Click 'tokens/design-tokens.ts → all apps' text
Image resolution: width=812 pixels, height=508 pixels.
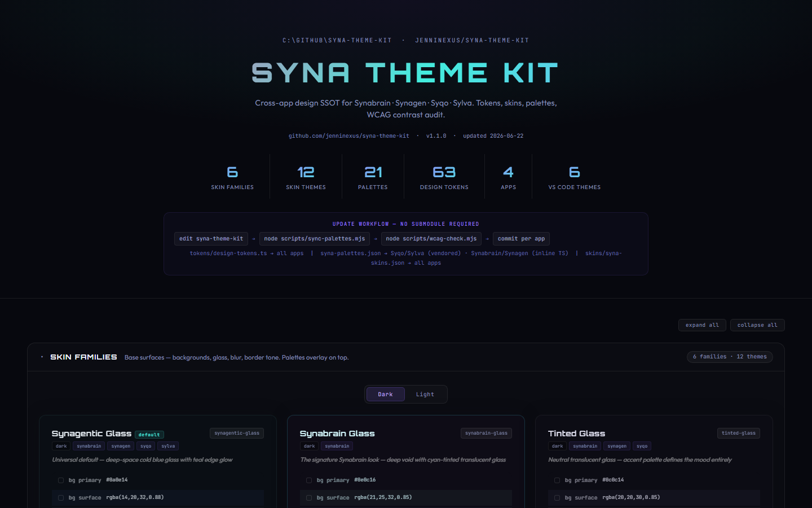[246, 253]
